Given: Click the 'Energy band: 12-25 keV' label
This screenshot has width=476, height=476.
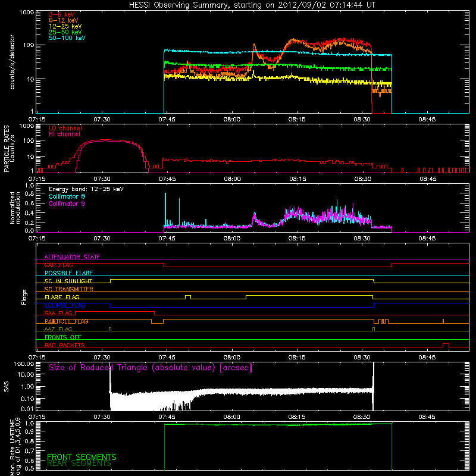Looking at the screenshot, I should [x=86, y=189].
